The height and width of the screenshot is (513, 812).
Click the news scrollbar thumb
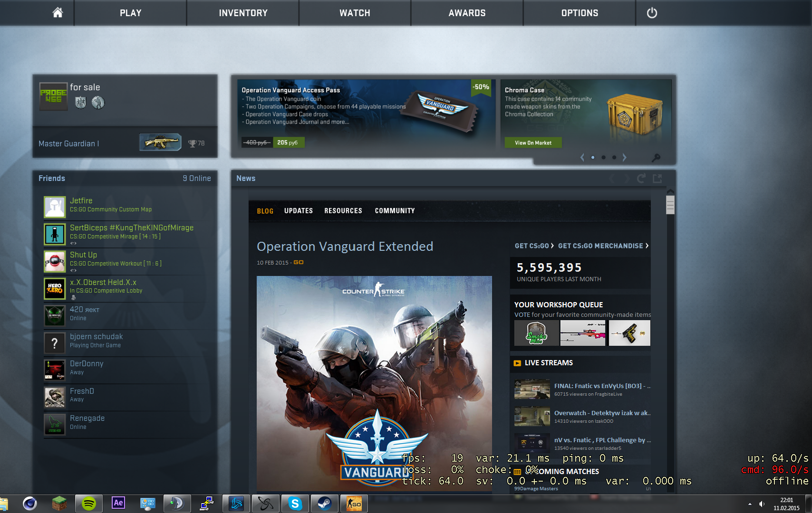[x=670, y=205]
